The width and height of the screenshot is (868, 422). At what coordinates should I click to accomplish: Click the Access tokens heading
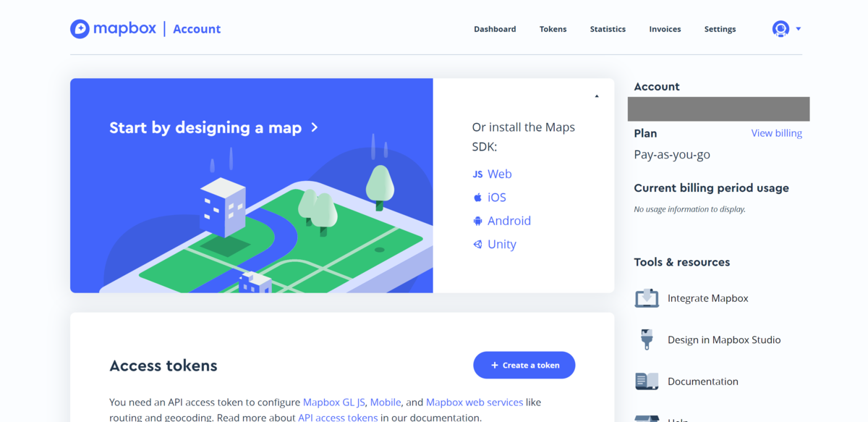point(163,366)
